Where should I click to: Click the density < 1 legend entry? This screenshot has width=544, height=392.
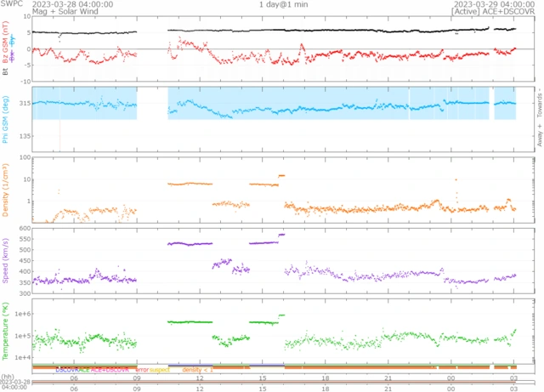tap(196, 370)
